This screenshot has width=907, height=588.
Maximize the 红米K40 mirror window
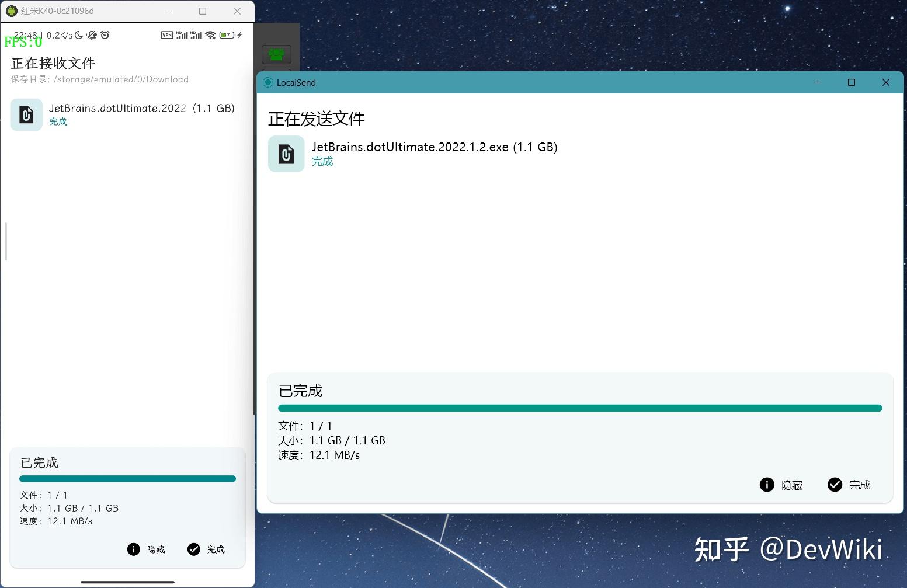click(x=203, y=11)
